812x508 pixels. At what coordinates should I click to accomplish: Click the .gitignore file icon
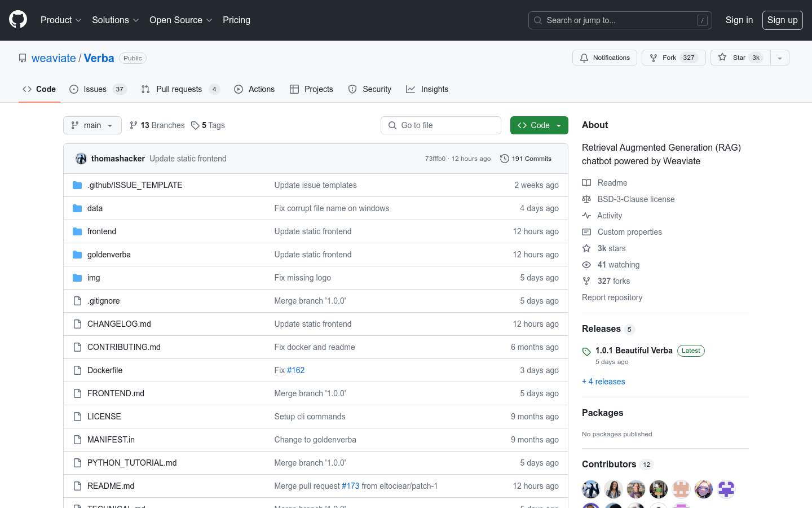pos(77,301)
